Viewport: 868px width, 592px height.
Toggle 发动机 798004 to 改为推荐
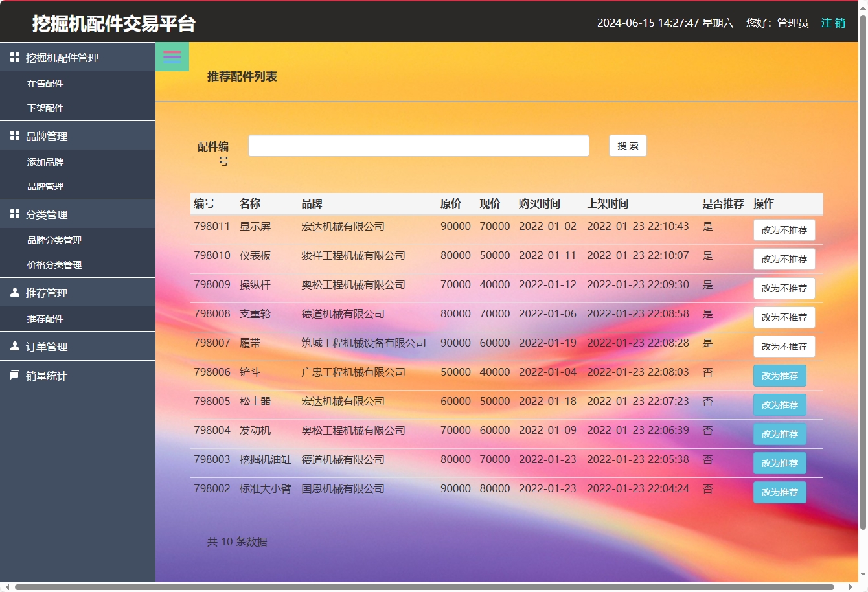tap(779, 434)
